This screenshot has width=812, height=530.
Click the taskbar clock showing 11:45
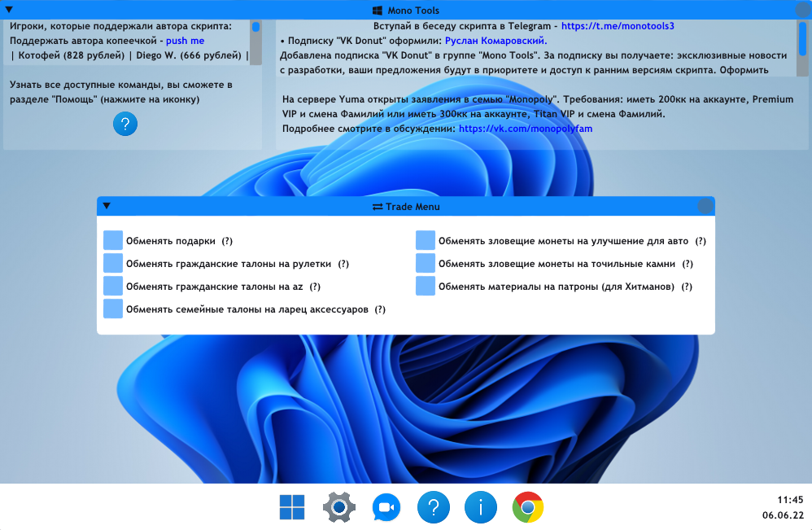click(x=790, y=500)
